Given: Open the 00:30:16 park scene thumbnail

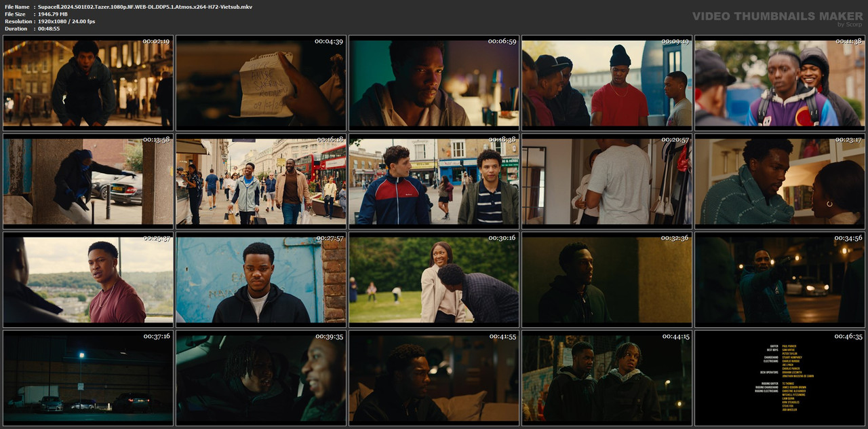Looking at the screenshot, I should click(434, 280).
